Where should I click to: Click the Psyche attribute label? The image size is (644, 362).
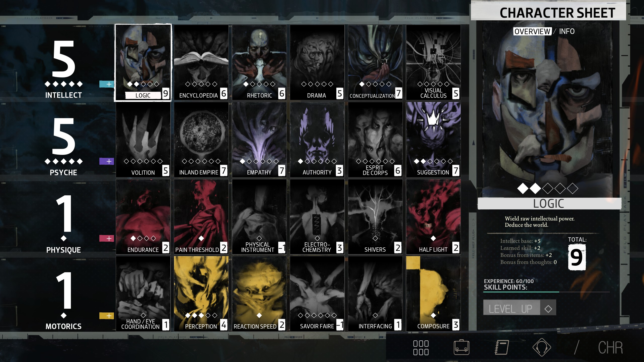[x=63, y=173]
